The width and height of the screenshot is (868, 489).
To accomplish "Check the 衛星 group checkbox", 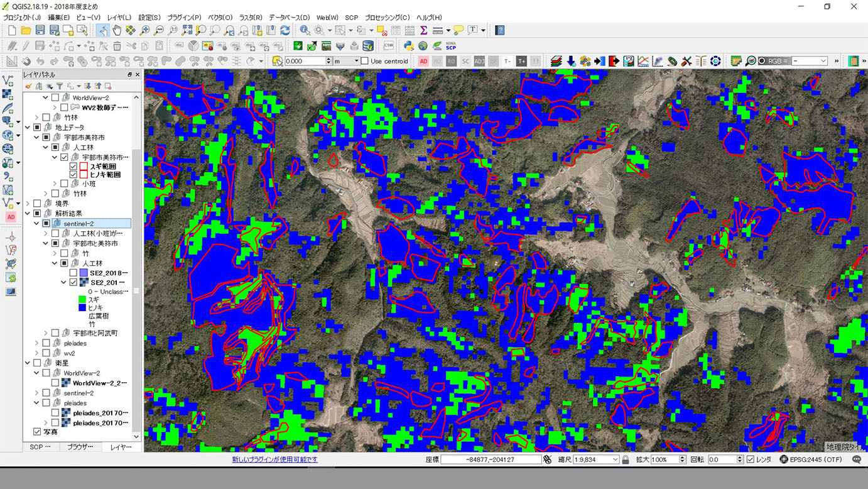I will (37, 363).
